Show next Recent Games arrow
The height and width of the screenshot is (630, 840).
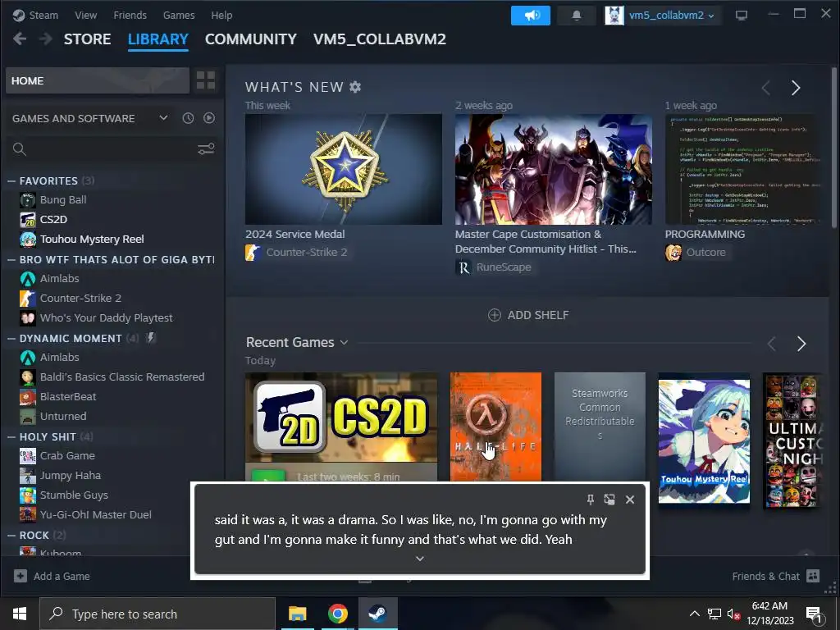pos(801,344)
